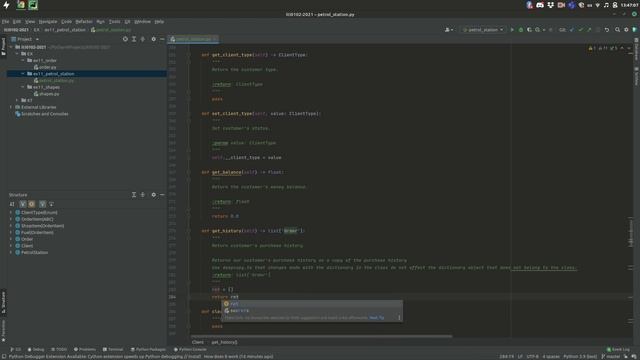Open Python Packages tool window

coord(148,349)
